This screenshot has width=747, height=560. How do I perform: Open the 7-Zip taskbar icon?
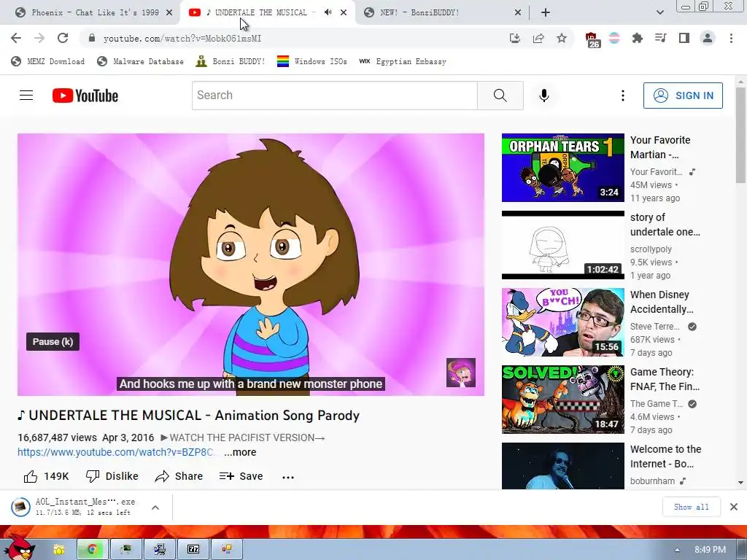[193, 549]
